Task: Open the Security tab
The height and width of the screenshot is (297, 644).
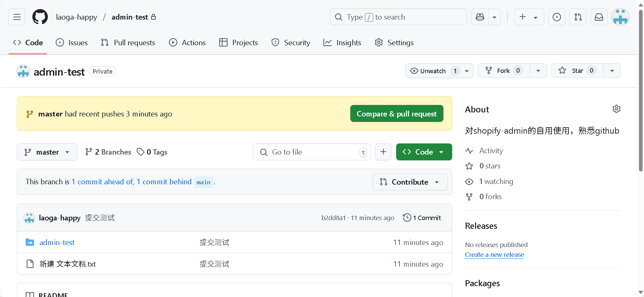Action: 291,43
